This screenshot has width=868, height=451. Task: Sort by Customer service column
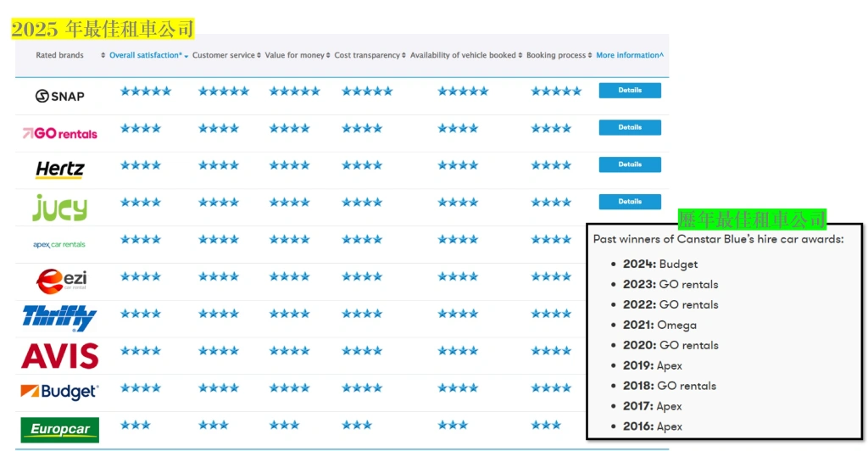click(x=226, y=55)
